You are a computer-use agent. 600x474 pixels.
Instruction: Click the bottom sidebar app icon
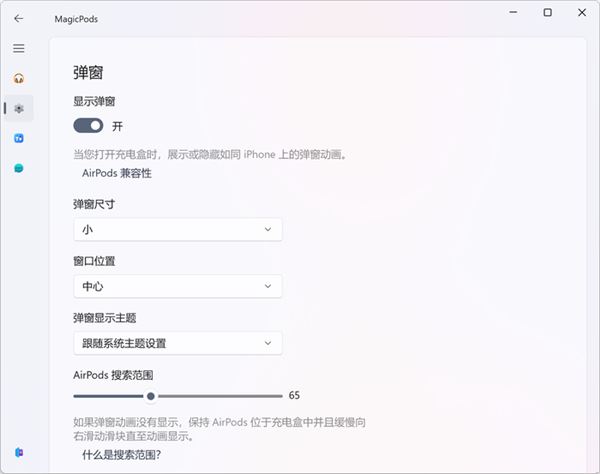19,453
